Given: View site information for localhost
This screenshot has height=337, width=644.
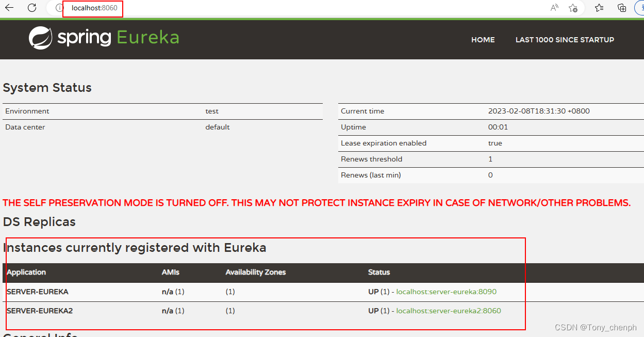Looking at the screenshot, I should (59, 8).
